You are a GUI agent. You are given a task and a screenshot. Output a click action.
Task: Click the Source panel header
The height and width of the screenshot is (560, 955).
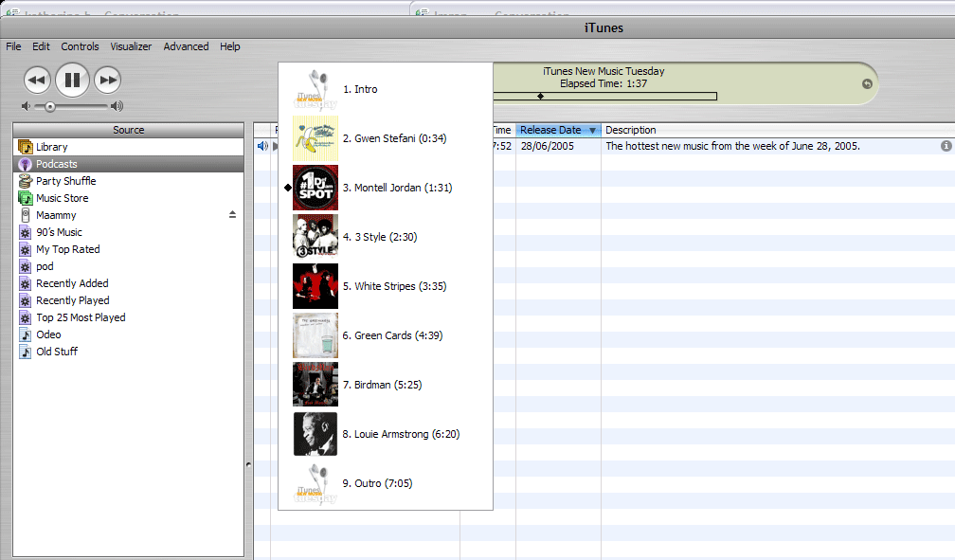click(x=129, y=130)
